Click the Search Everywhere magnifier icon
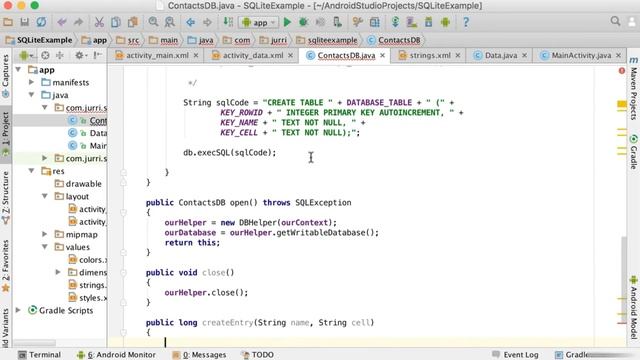Image resolution: width=640 pixels, height=360 pixels. 616,21
